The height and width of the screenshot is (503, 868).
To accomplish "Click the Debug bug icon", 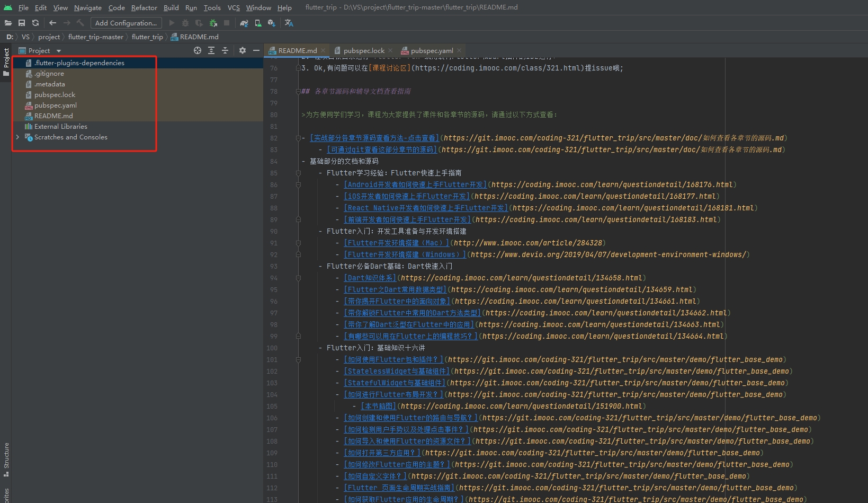I will (x=185, y=23).
